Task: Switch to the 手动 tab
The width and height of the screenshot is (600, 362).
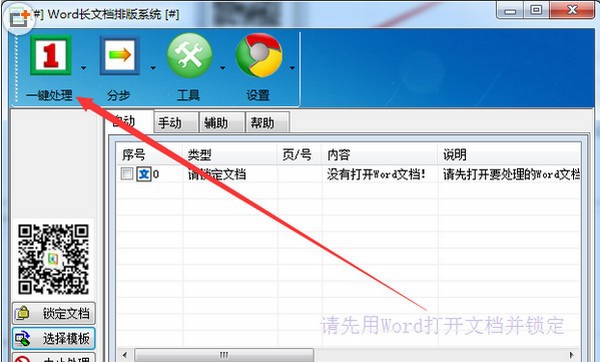Action: [176, 123]
